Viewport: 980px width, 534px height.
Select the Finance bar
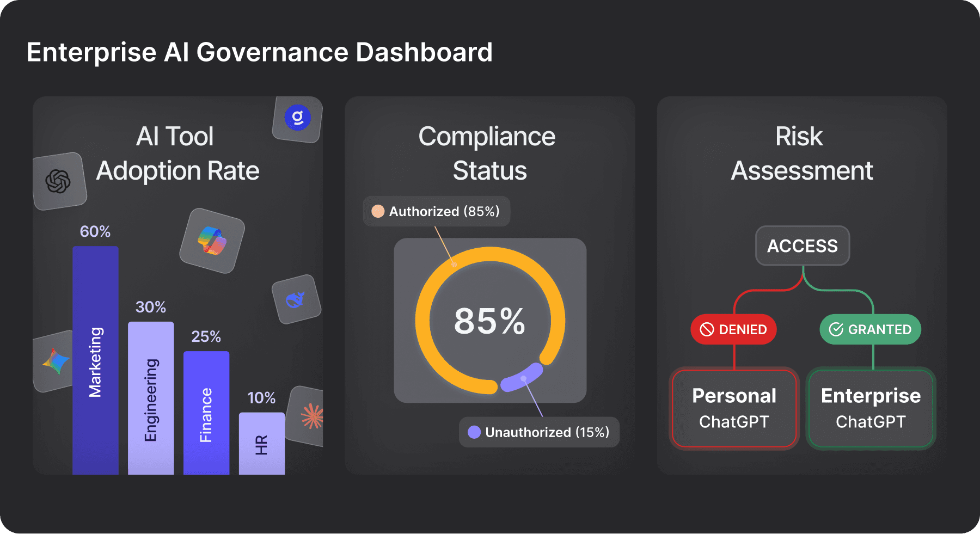pyautogui.click(x=206, y=413)
